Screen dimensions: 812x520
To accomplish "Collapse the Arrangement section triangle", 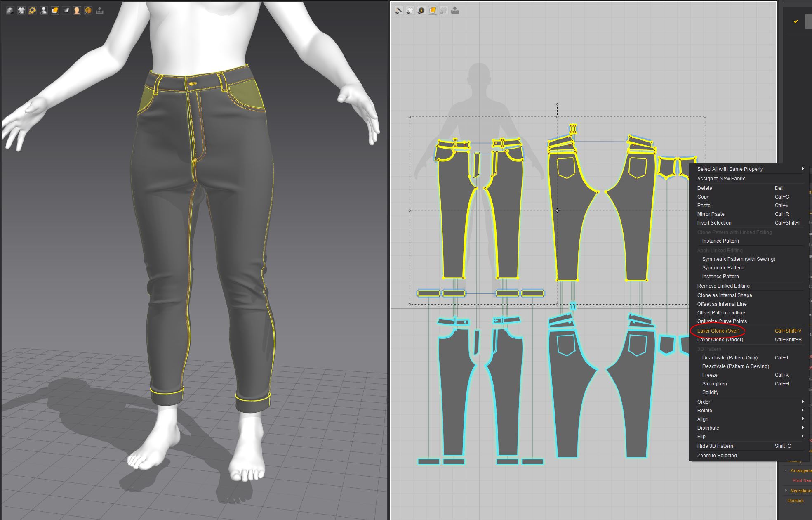I will pos(786,470).
